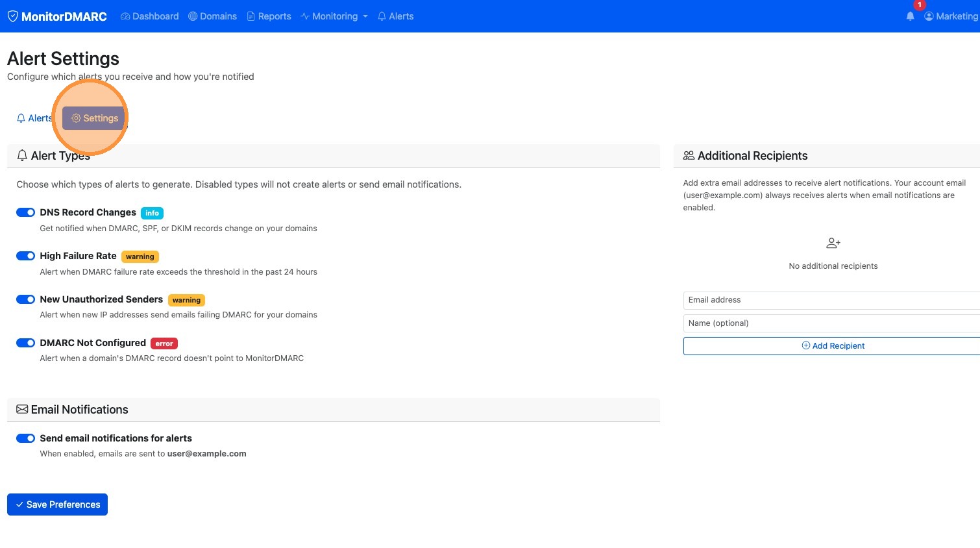Click the Add Recipient button

click(x=833, y=346)
